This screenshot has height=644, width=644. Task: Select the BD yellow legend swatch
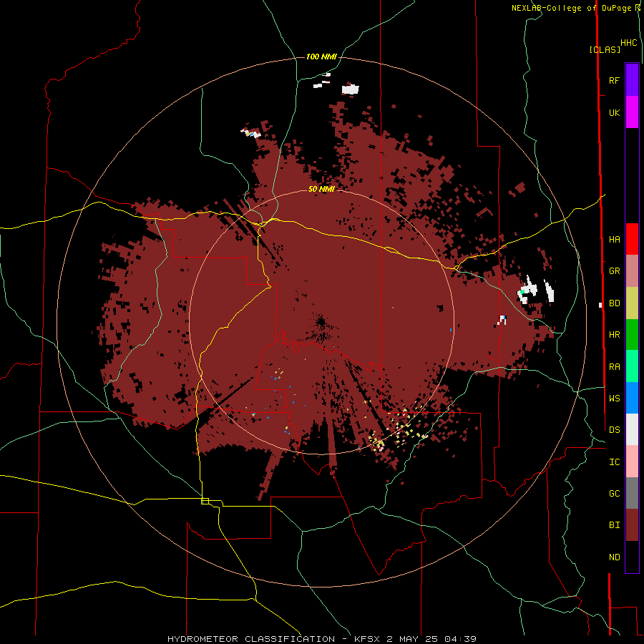pyautogui.click(x=632, y=303)
